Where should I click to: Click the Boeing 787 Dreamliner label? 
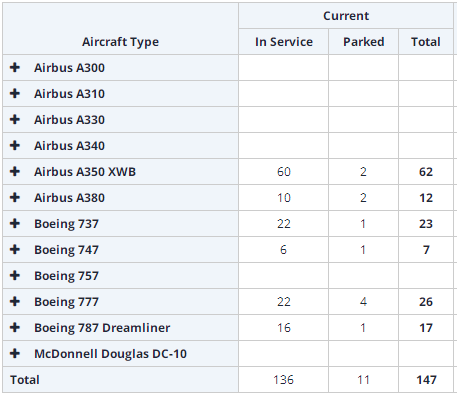point(102,328)
